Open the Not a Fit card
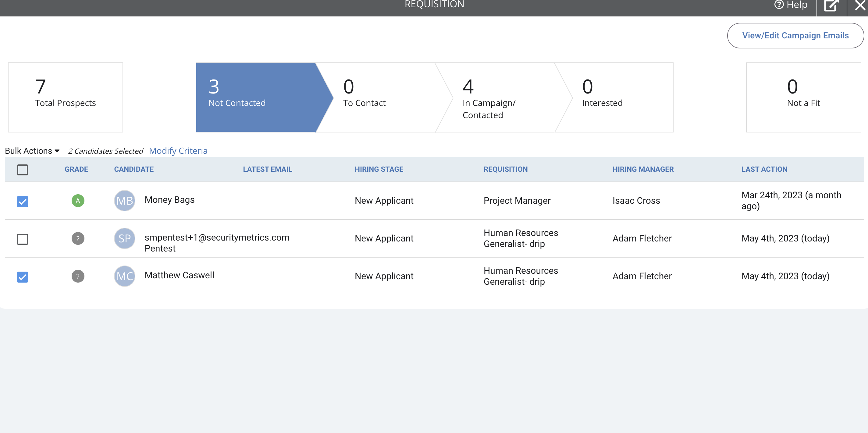The height and width of the screenshot is (433, 868). tap(803, 97)
